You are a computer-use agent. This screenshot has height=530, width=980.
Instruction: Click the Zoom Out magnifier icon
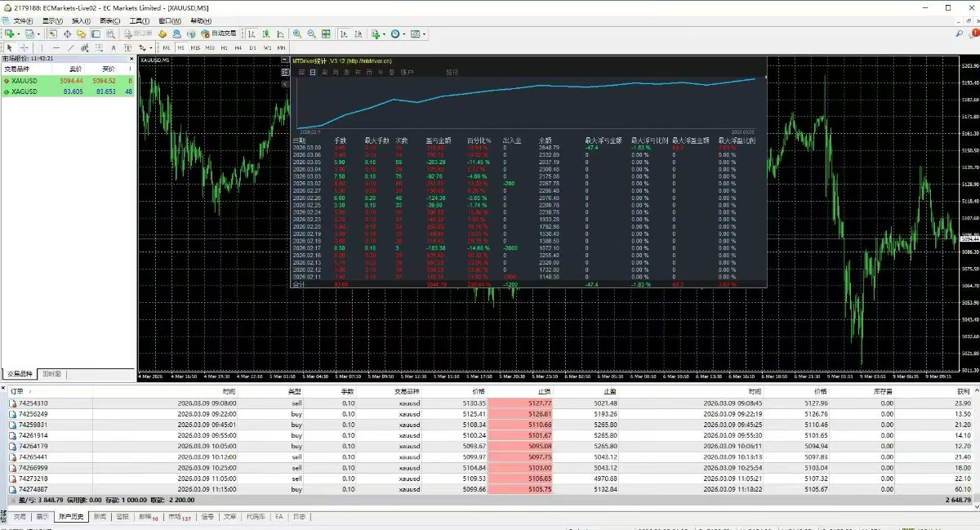tap(311, 34)
